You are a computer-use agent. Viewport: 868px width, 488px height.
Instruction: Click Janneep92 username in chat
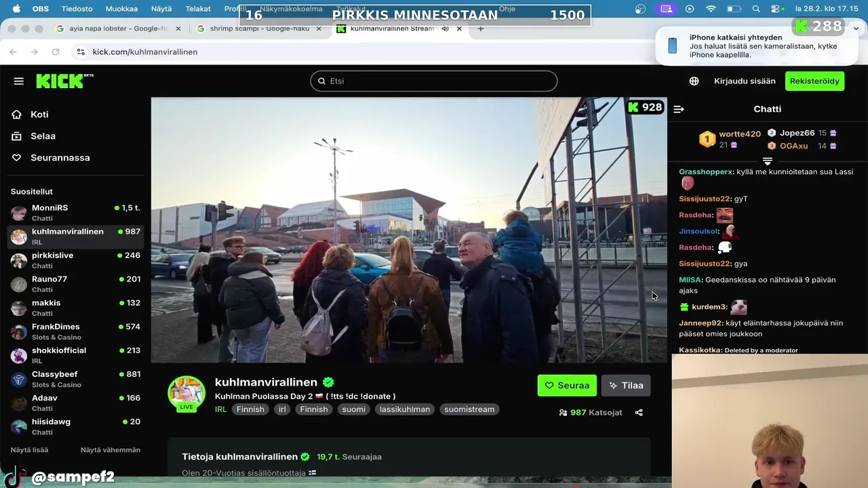(701, 323)
